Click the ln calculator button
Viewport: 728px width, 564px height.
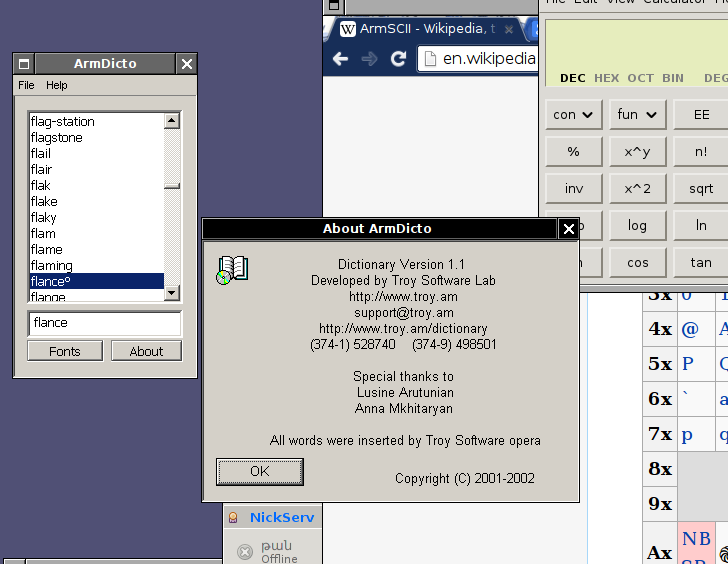click(701, 226)
